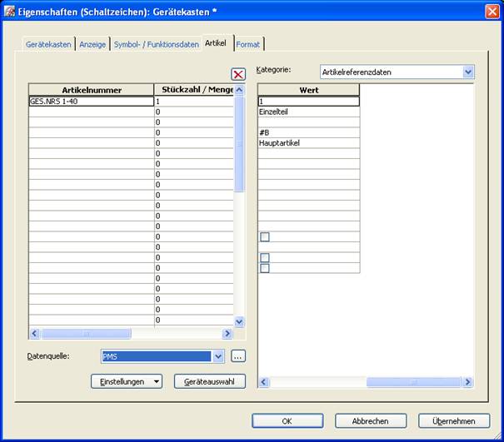504x442 pixels.
Task: Click the Geräteauswahl button
Action: coord(210,381)
